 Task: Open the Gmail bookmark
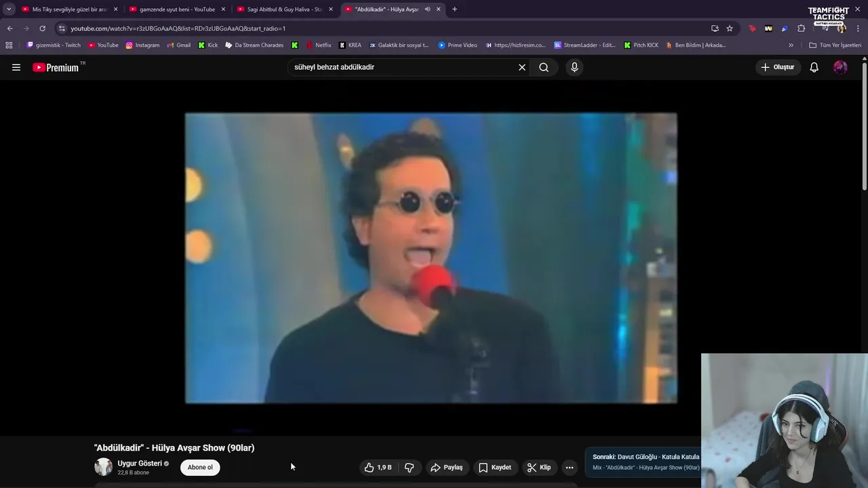(x=179, y=45)
